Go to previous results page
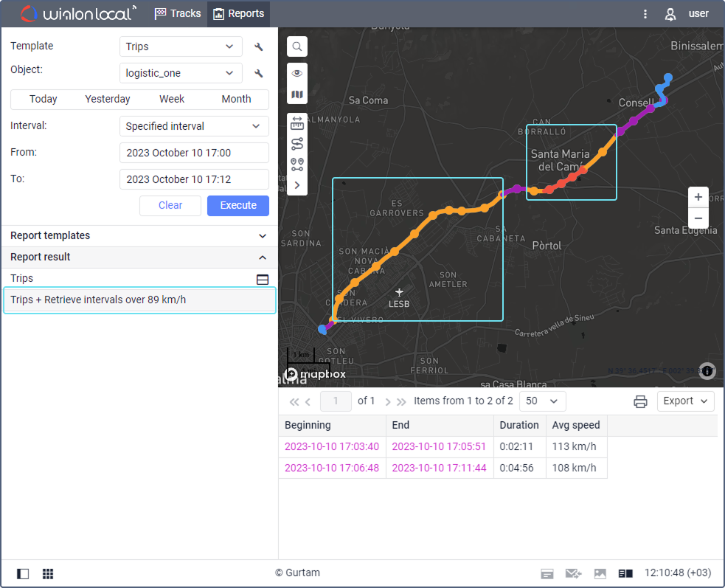 coord(308,401)
